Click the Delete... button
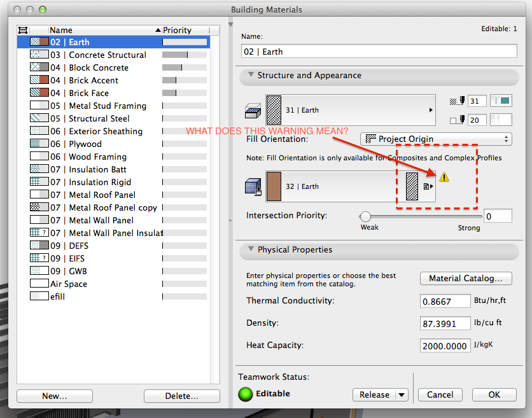Screen dimensions: 532x418 click(182, 396)
